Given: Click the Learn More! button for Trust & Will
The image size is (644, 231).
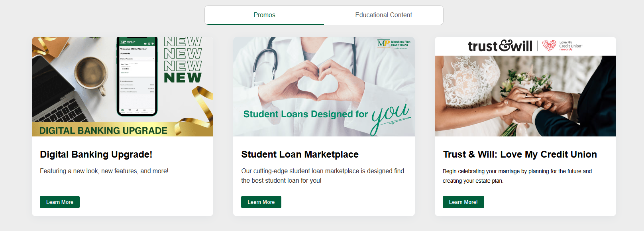Looking at the screenshot, I should click(463, 202).
